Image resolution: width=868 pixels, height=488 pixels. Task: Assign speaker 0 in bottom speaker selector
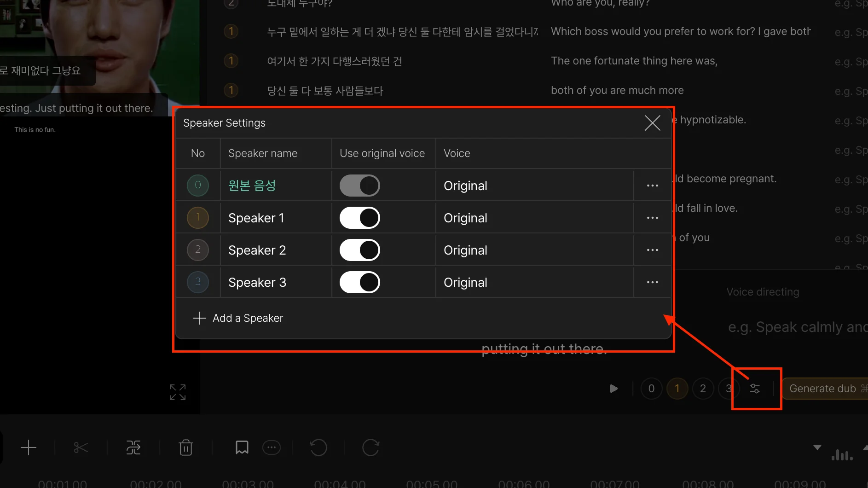click(x=651, y=389)
